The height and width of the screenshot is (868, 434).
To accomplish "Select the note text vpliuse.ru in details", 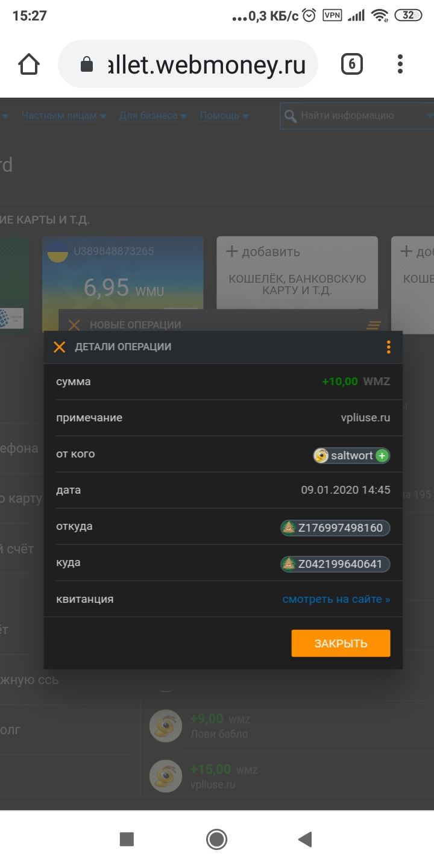I will click(x=366, y=418).
